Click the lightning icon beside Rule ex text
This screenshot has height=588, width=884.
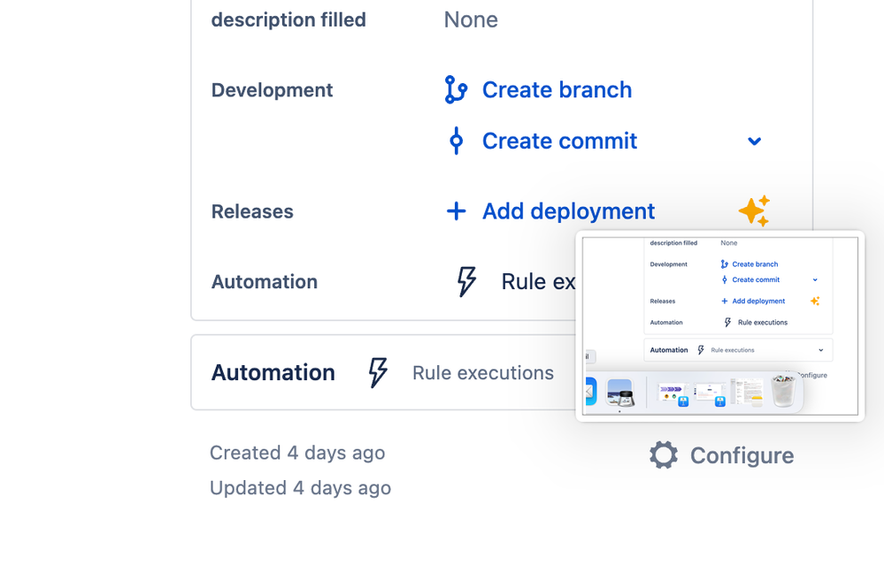pyautogui.click(x=466, y=281)
